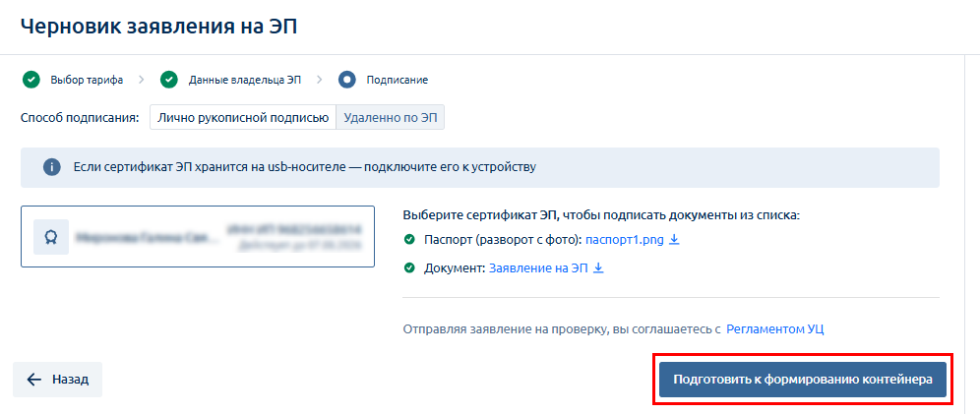
Task: Go to the Данные владельца ЭП step
Action: click(247, 80)
